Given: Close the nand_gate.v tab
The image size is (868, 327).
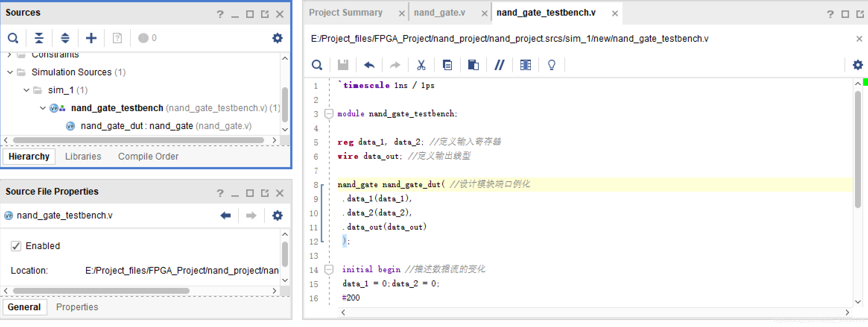Looking at the screenshot, I should [484, 14].
